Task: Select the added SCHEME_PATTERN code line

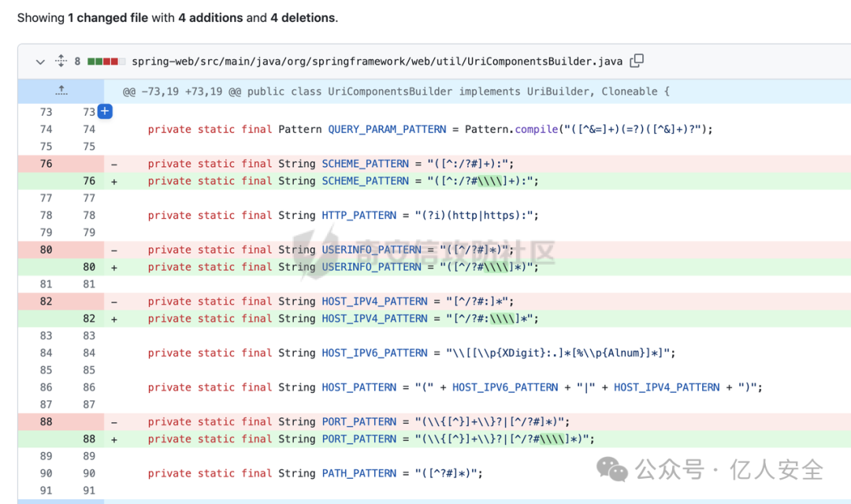Action: [x=343, y=180]
